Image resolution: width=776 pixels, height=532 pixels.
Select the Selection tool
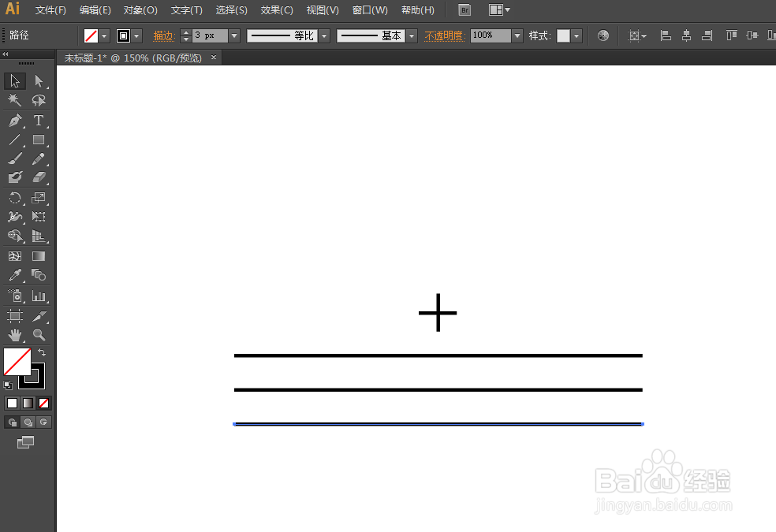14,82
